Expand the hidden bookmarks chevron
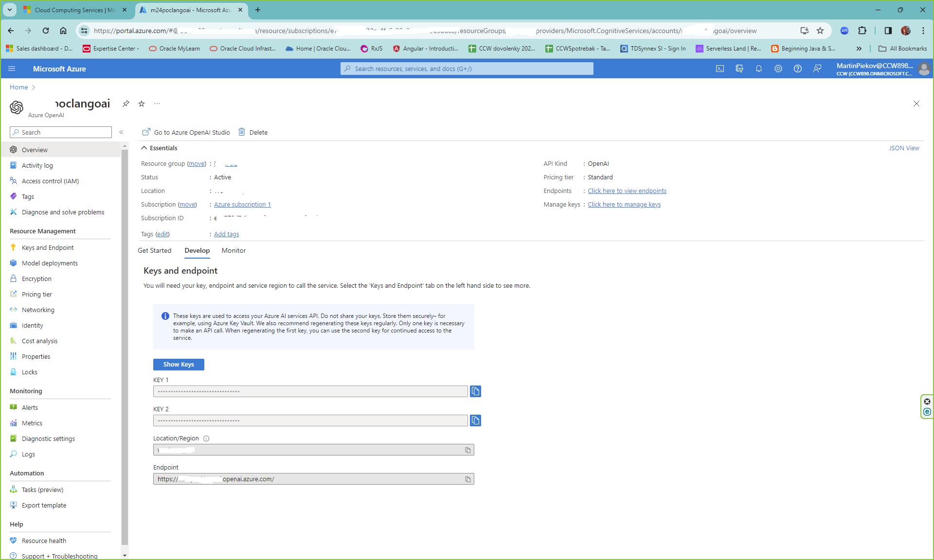 point(859,49)
